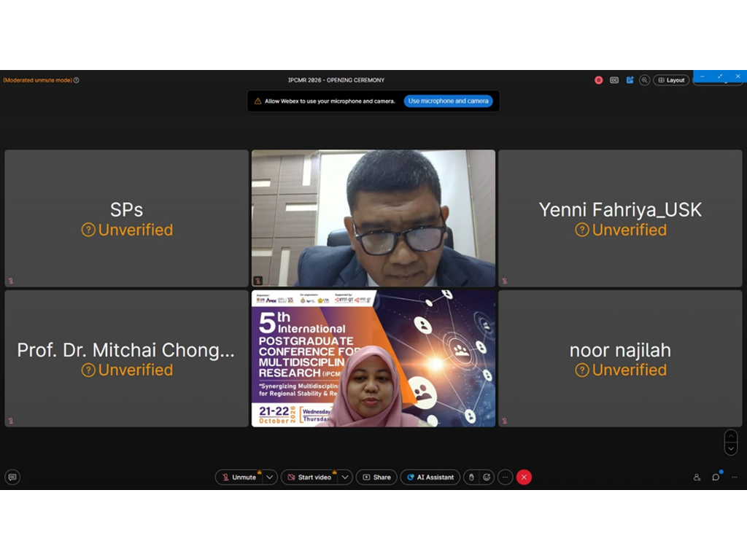The image size is (747, 560).
Task: Expand the audio options arrow beside Unmute
Action: 270,477
